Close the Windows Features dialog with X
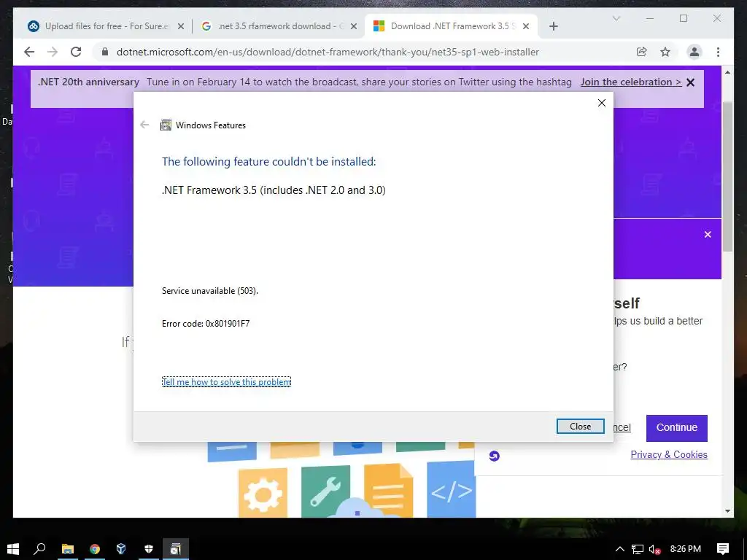This screenshot has width=747, height=560. 602,103
